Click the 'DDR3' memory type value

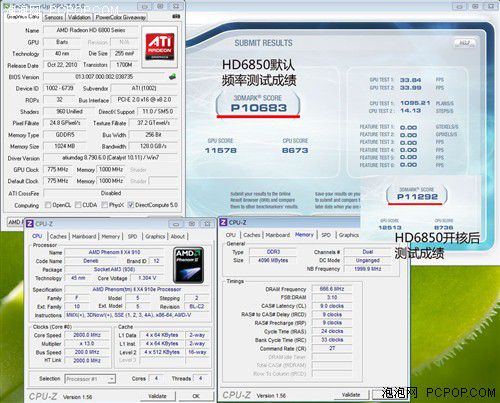[273, 252]
